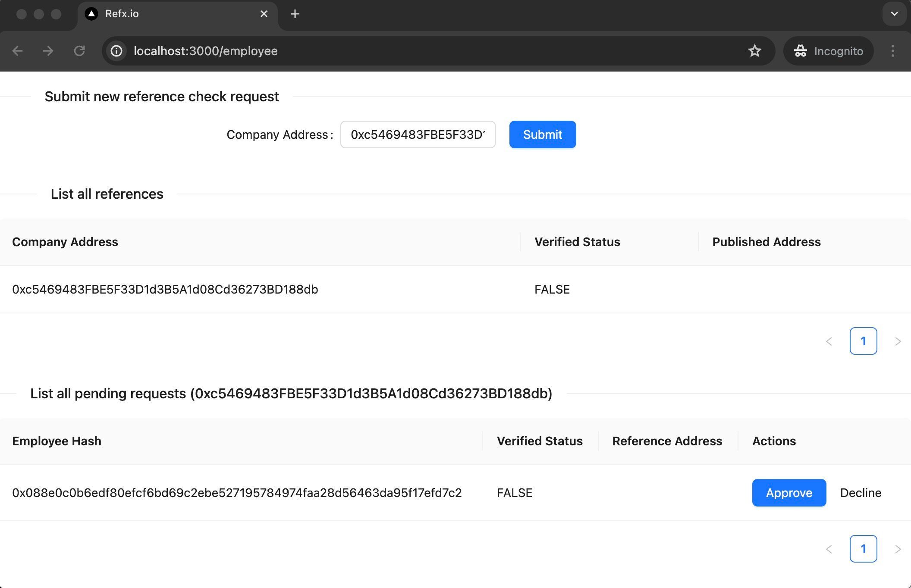Decline the pending employee request
This screenshot has width=911, height=588.
click(x=861, y=493)
